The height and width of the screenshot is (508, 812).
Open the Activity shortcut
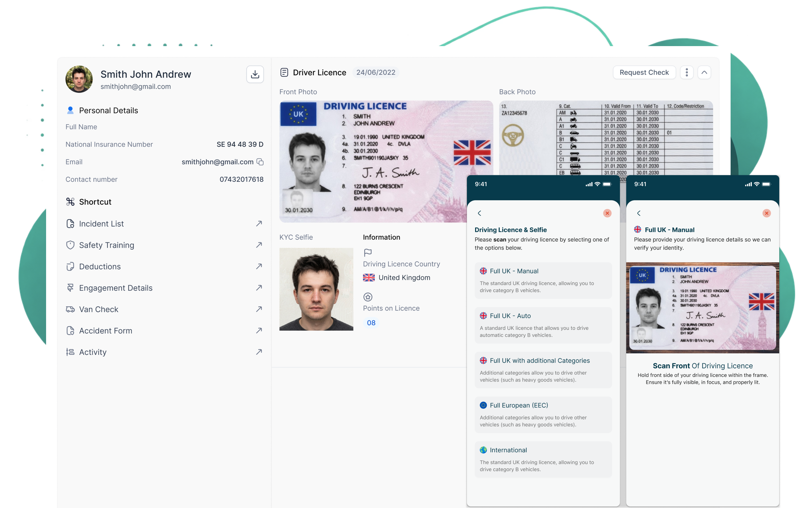(x=165, y=352)
